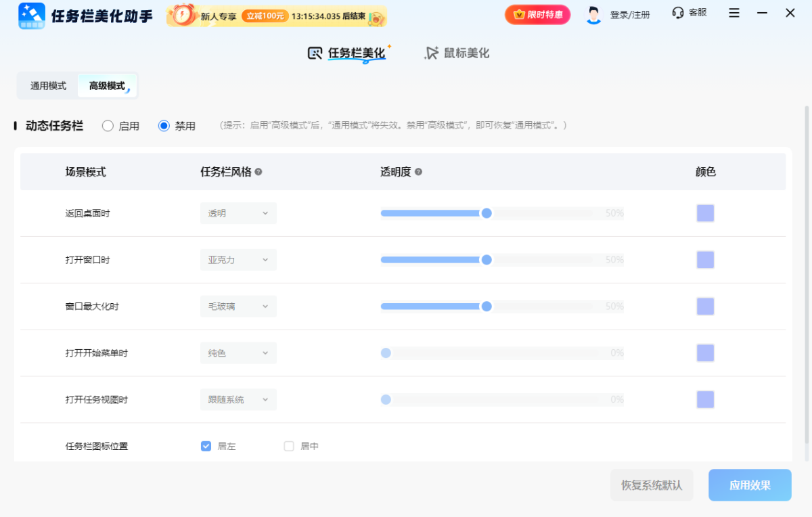Open the 透明 style dropdown for 返回桌面时
This screenshot has width=812, height=517.
point(238,212)
